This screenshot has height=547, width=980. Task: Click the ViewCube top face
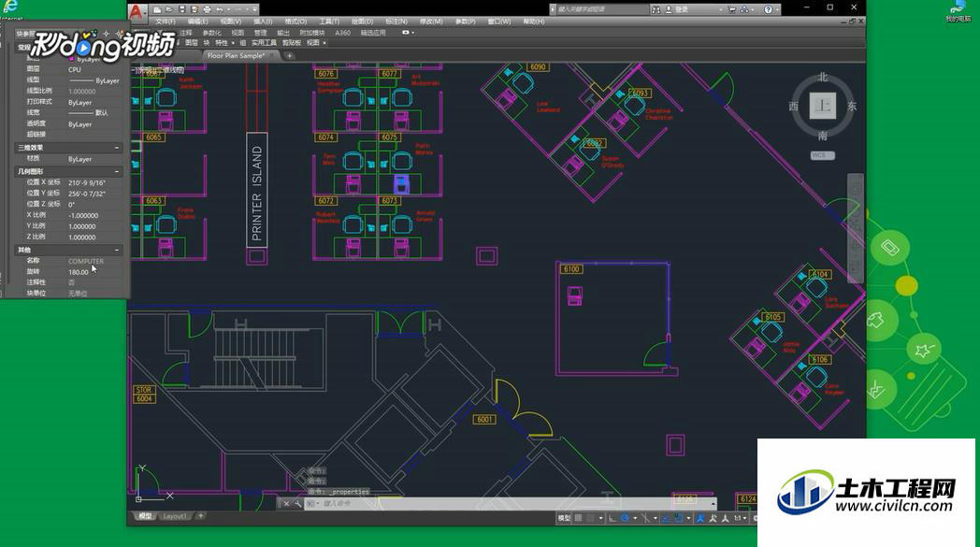click(x=823, y=106)
